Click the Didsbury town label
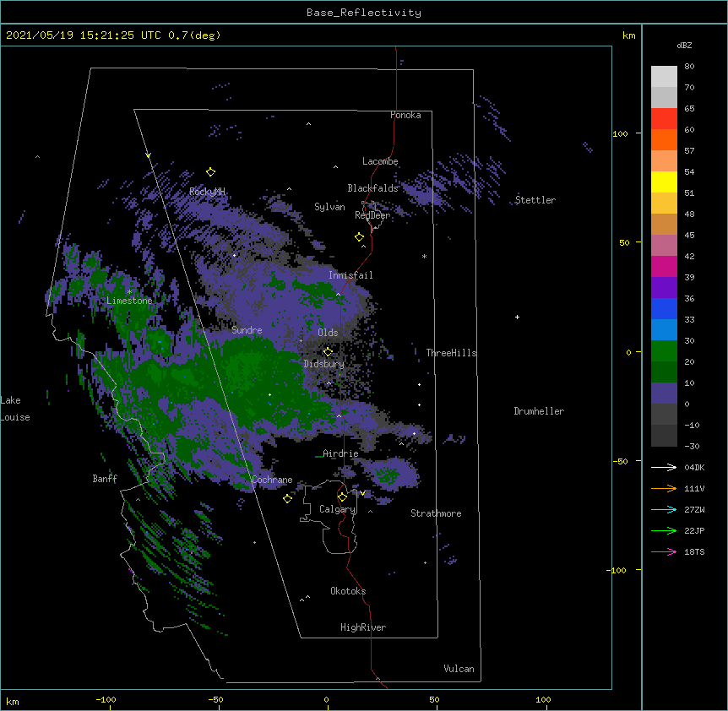 [323, 364]
